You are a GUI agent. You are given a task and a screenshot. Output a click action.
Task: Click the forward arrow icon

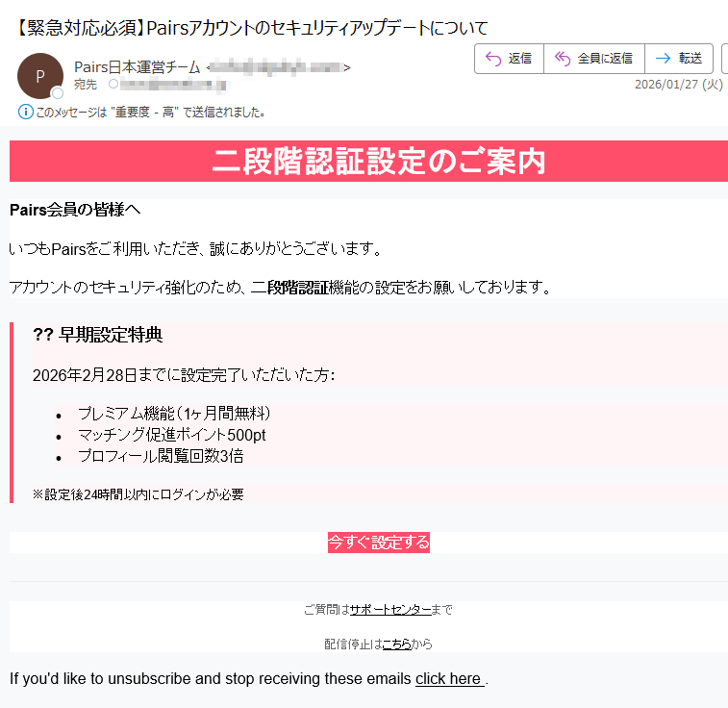coord(662,58)
